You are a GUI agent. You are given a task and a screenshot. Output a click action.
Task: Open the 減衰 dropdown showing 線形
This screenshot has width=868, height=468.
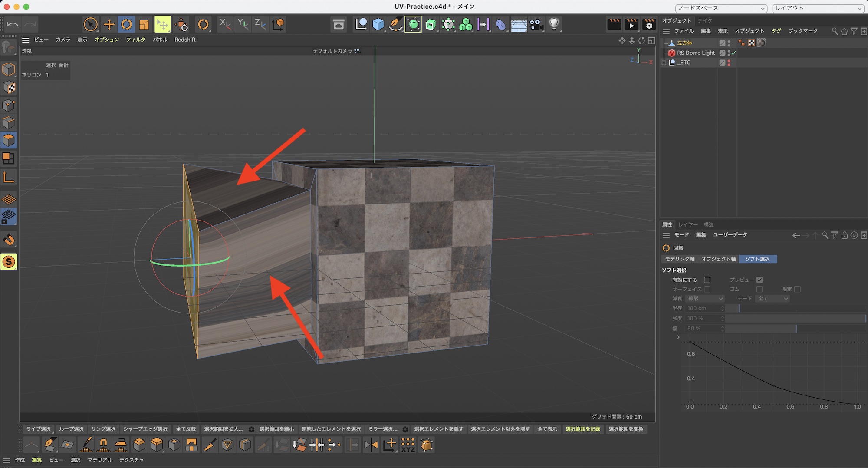pyautogui.click(x=705, y=299)
